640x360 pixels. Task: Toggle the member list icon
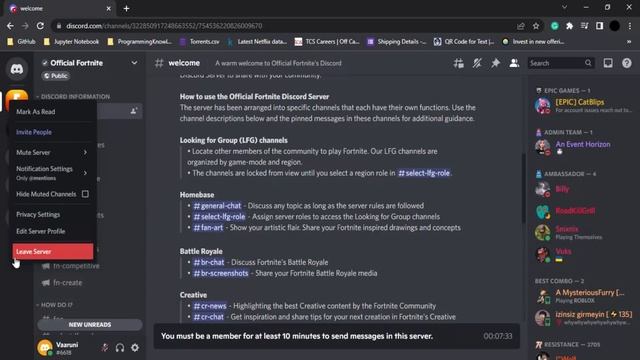[x=514, y=63]
